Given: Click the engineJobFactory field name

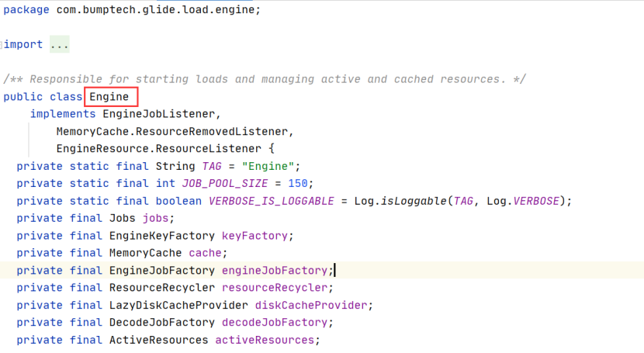Looking at the screenshot, I should coord(275,271).
